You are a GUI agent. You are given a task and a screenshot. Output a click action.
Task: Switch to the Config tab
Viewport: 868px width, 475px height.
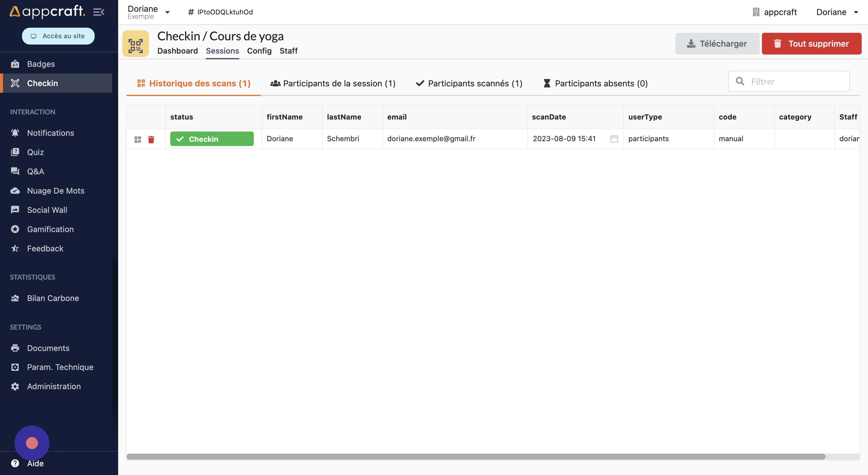tap(259, 51)
